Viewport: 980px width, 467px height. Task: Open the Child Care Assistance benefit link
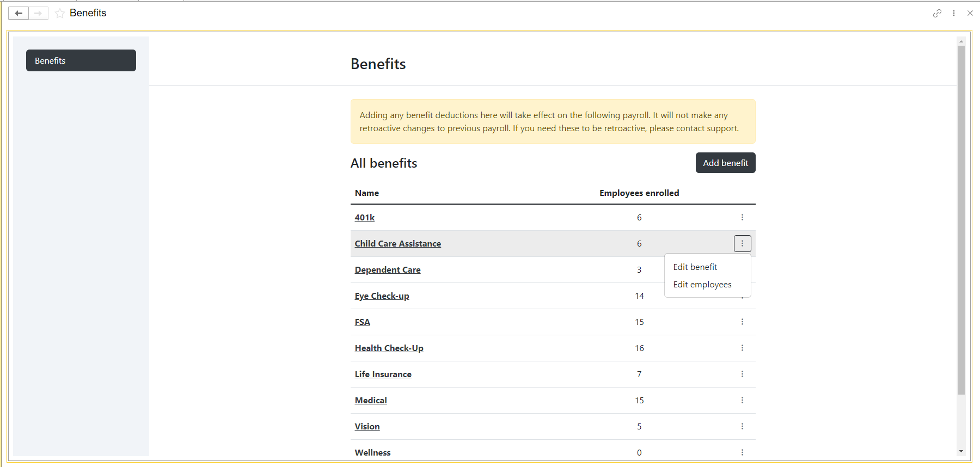398,243
